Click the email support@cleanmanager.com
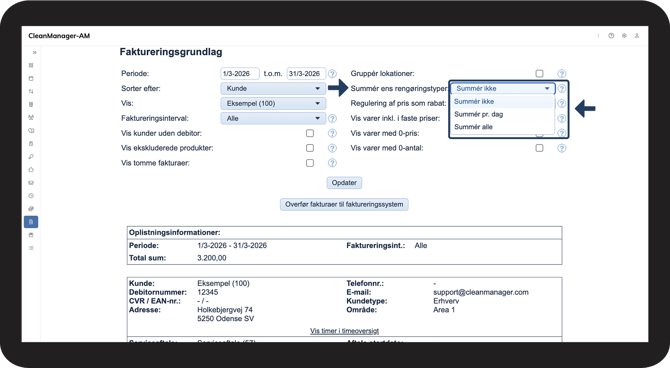The image size is (670, 368). point(481,292)
